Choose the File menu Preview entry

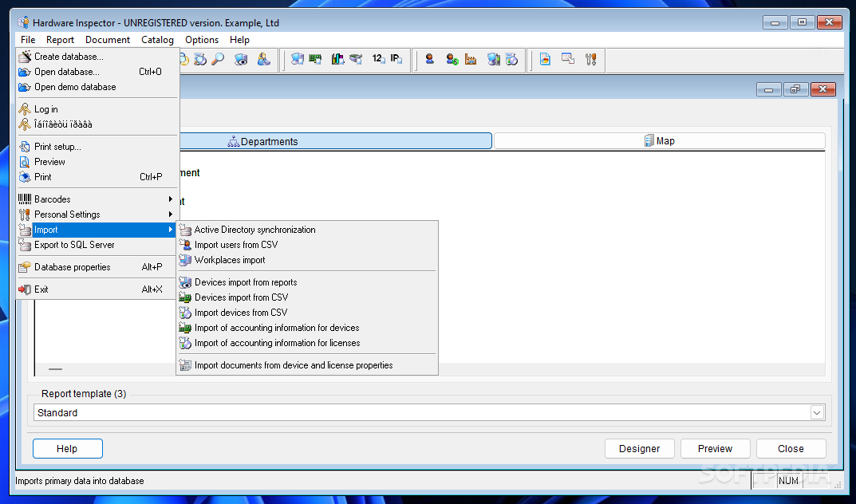pyautogui.click(x=97, y=161)
